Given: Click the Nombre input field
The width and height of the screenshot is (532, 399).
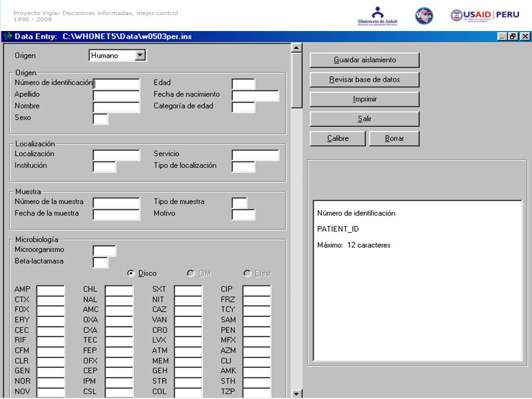Looking at the screenshot, I should pos(116,107).
